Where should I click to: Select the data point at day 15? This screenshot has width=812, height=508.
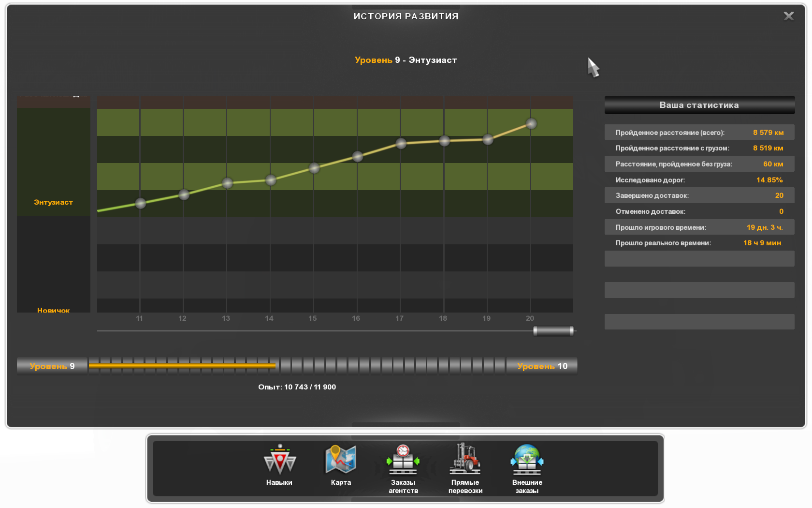(x=314, y=168)
